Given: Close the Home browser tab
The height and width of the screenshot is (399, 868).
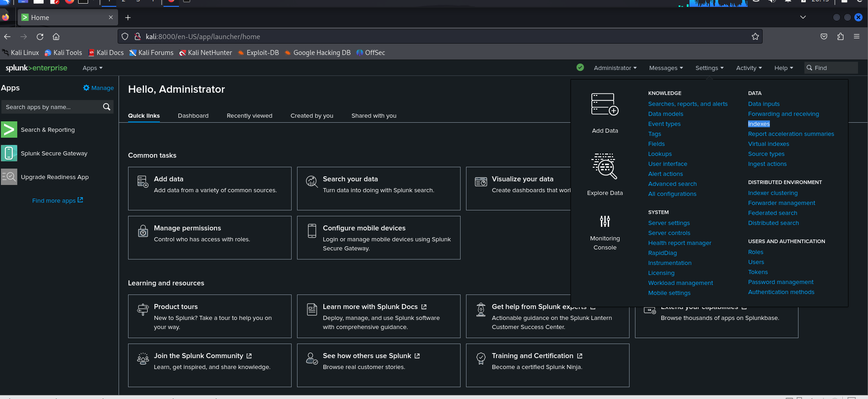Looking at the screenshot, I should coord(111,17).
